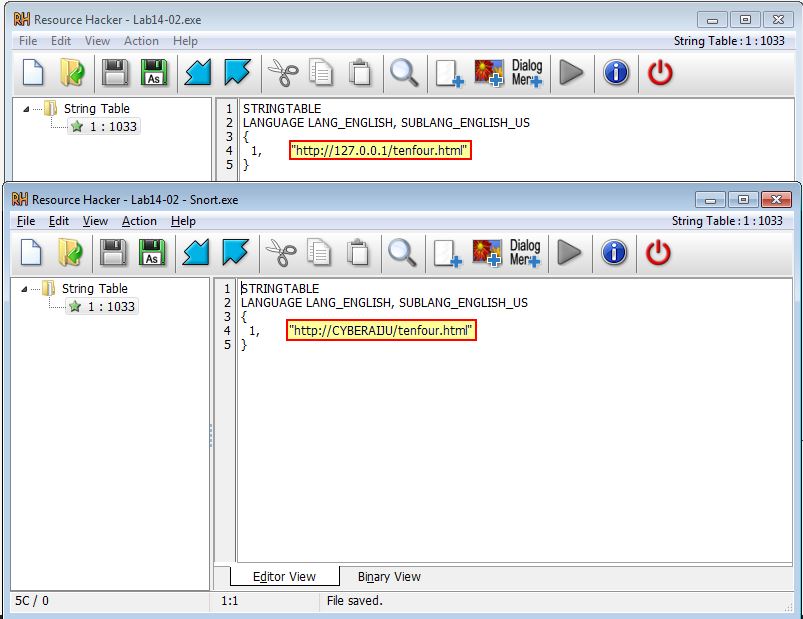
Task: Open Action menu in Lab14-02.exe window
Action: (x=141, y=41)
